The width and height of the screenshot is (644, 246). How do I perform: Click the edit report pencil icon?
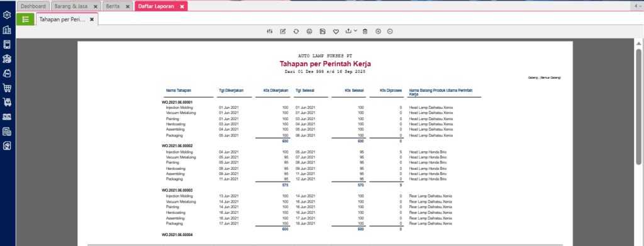282,31
